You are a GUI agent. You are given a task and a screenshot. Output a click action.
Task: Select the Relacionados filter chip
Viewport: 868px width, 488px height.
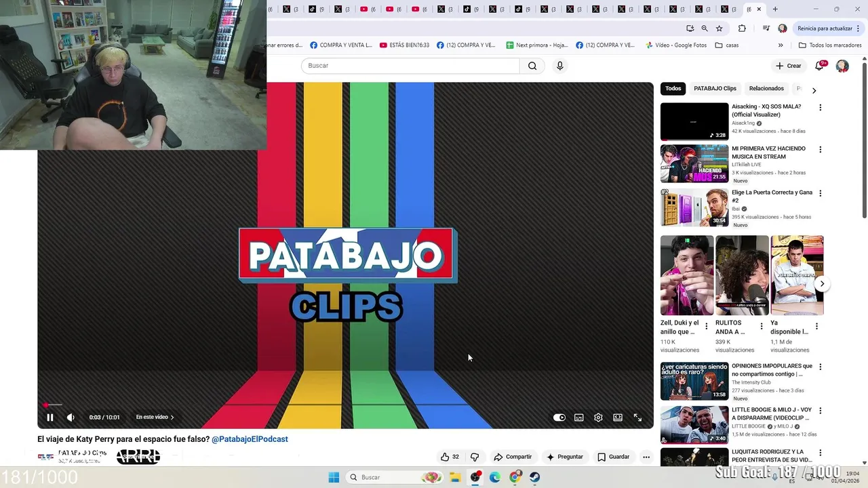(766, 89)
